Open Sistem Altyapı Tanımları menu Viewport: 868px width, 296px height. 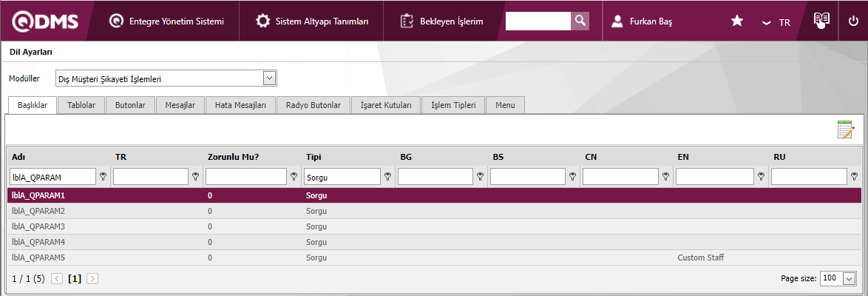[x=312, y=21]
